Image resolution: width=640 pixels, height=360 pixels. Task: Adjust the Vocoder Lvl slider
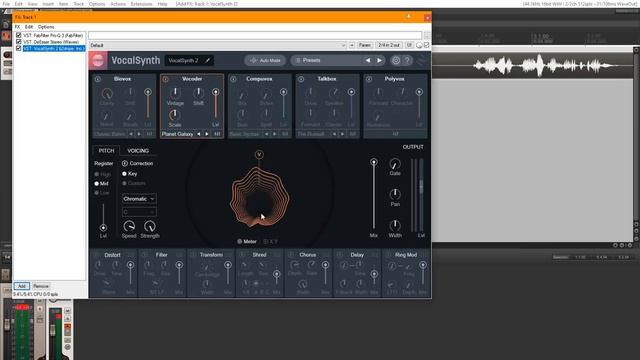click(216, 105)
